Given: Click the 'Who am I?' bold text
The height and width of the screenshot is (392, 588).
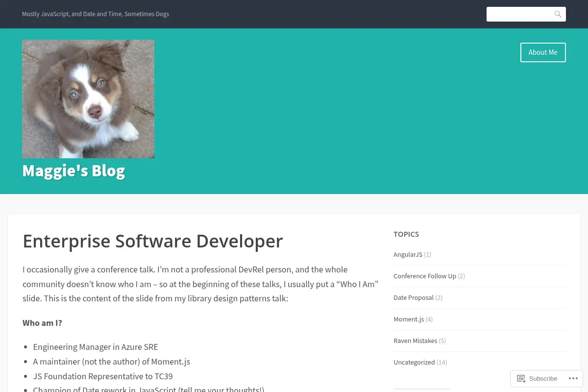Looking at the screenshot, I should pyautogui.click(x=42, y=323).
